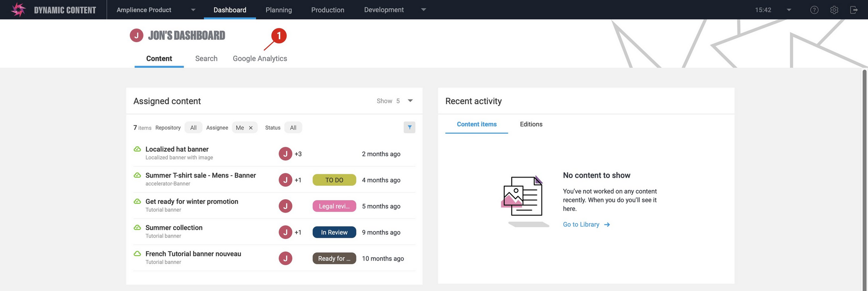Screen dimensions: 868x291
Task: Click the Ready for status badge
Action: pos(334,258)
